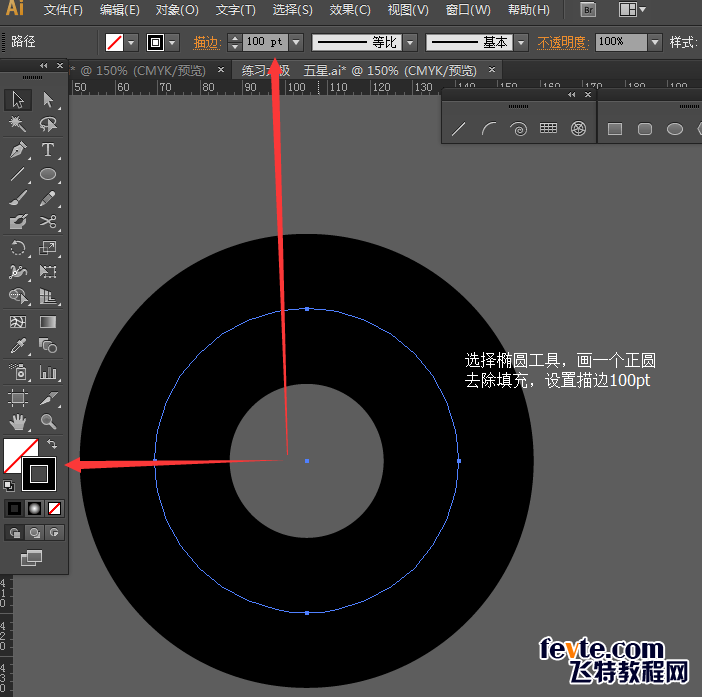The width and height of the screenshot is (702, 697).
Task: Select the Gradient tool in toolbox
Action: [48, 322]
